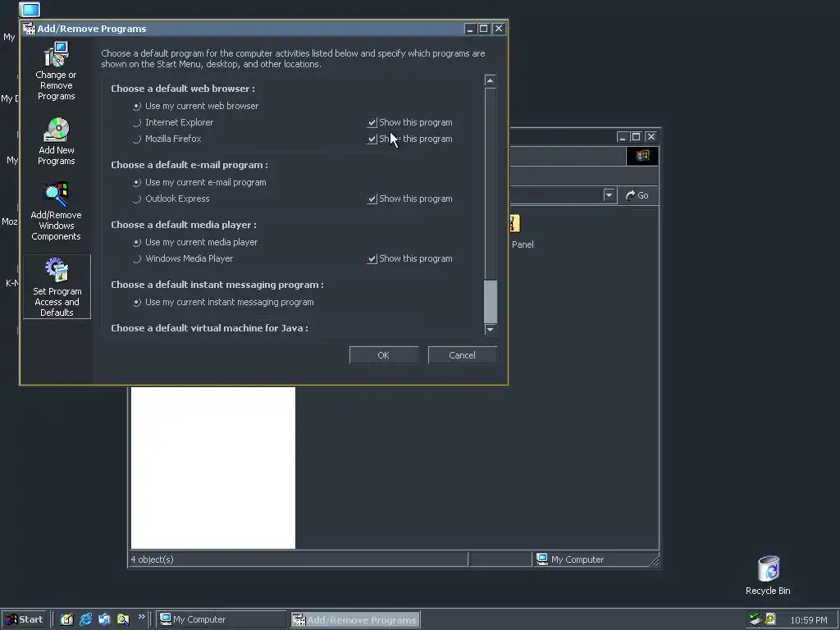
Task: Select Use my current web browser
Action: click(x=196, y=106)
